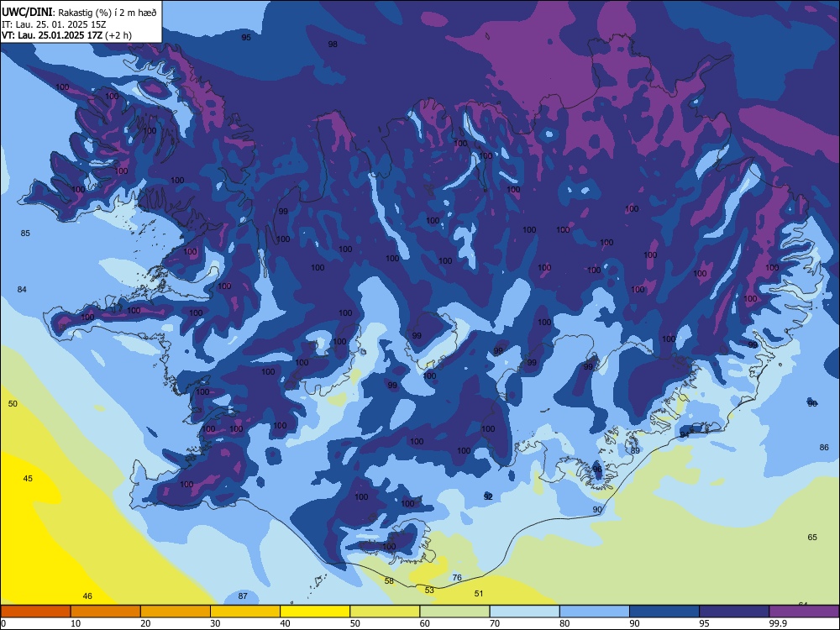Image resolution: width=840 pixels, height=630 pixels.
Task: Click the 95–99.9 navy legend swatch
Action: click(x=734, y=612)
